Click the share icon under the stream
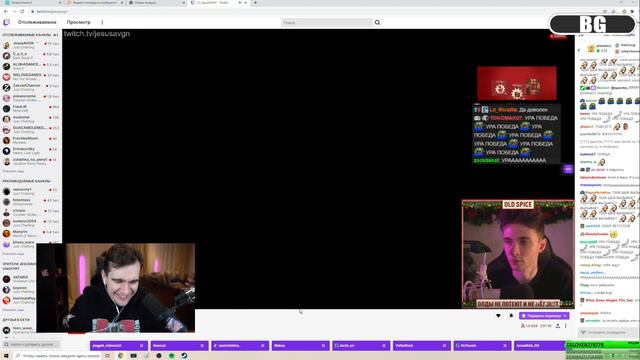640x360 pixels. point(558,326)
